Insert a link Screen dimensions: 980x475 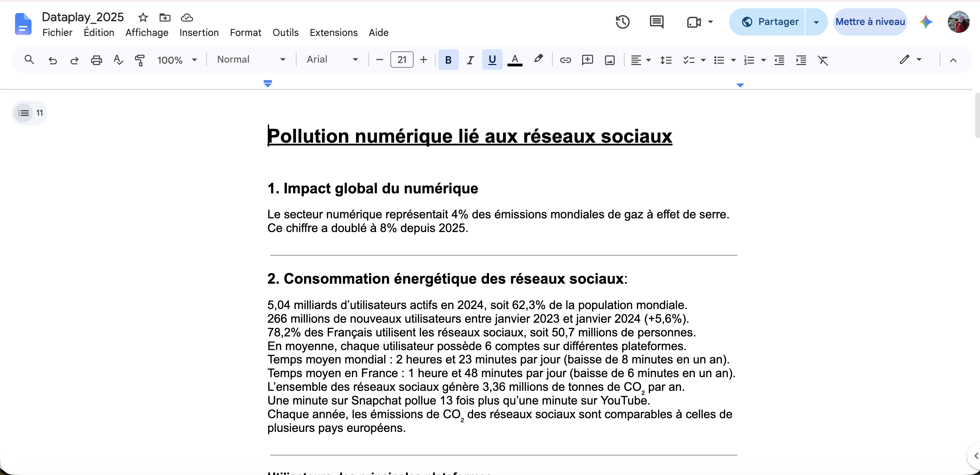[x=565, y=60]
